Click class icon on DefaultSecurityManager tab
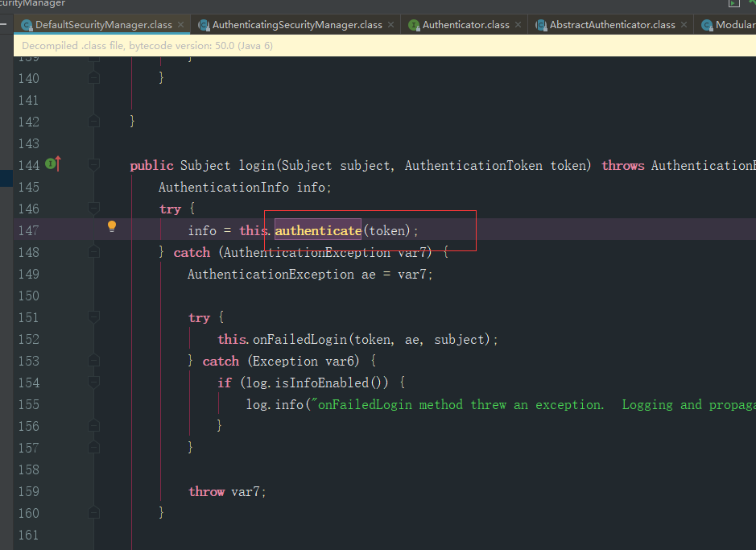The height and width of the screenshot is (550, 756). [x=27, y=25]
